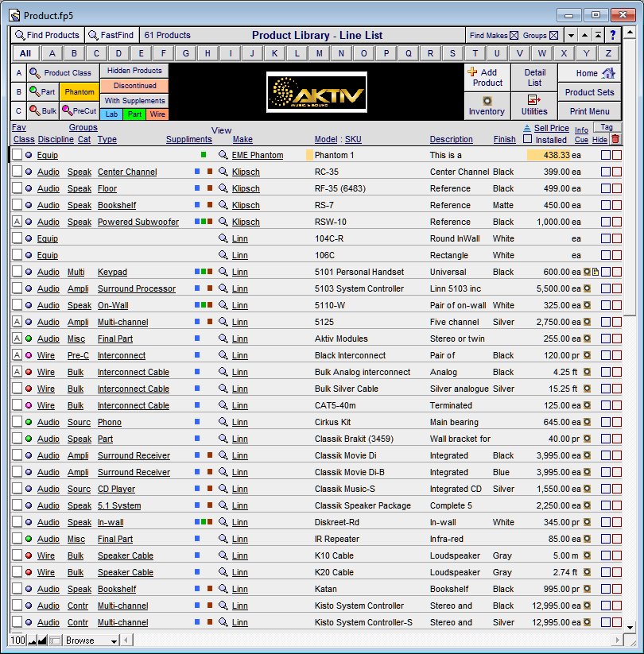Click the red trash icon in header
Viewport: 644px width, 654px height.
615,139
